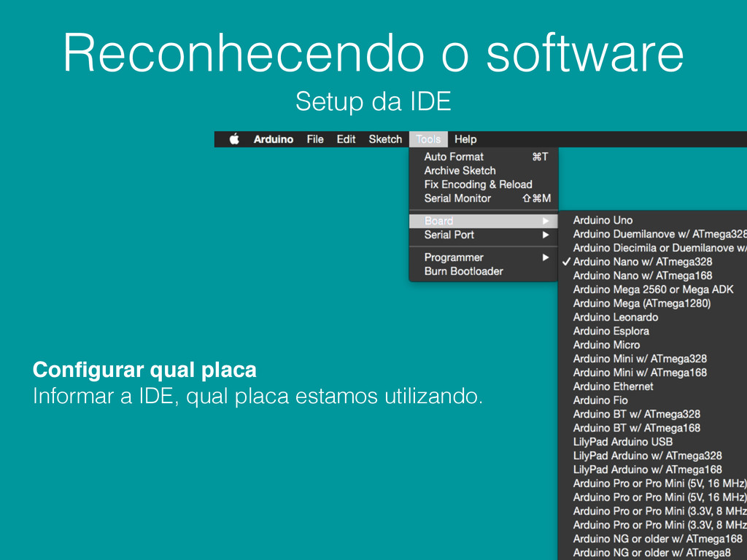Select checked Arduino Nano w/ ATmega328 board
The width and height of the screenshot is (747, 560).
pyautogui.click(x=653, y=262)
